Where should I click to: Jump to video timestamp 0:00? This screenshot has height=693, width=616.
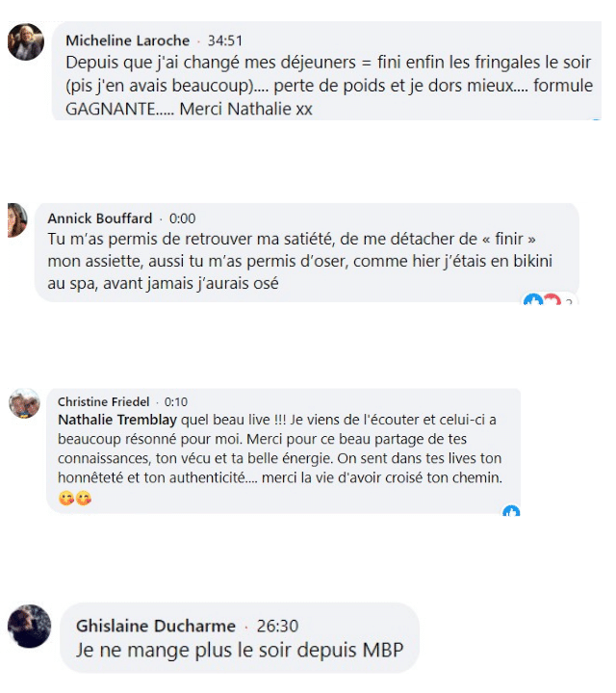[x=182, y=218]
